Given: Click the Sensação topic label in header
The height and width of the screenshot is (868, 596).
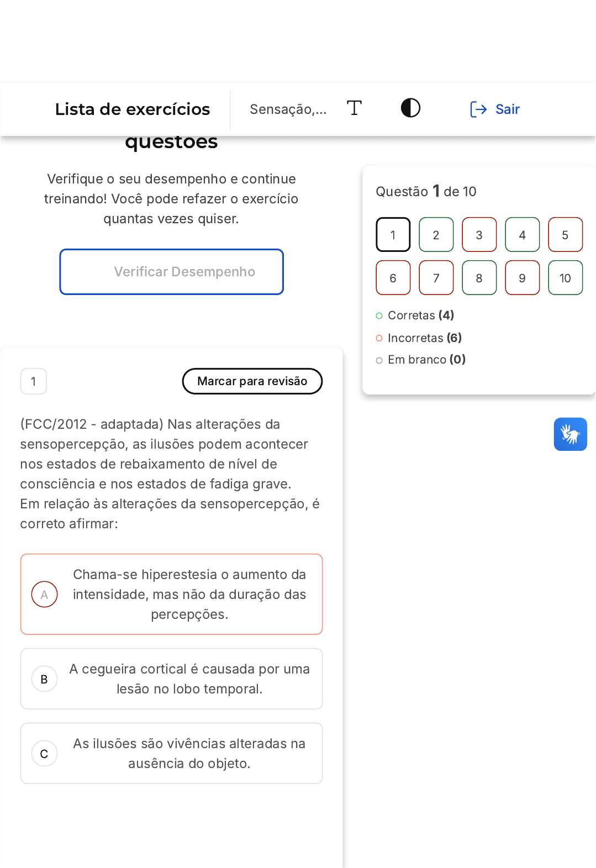Looking at the screenshot, I should (x=288, y=109).
